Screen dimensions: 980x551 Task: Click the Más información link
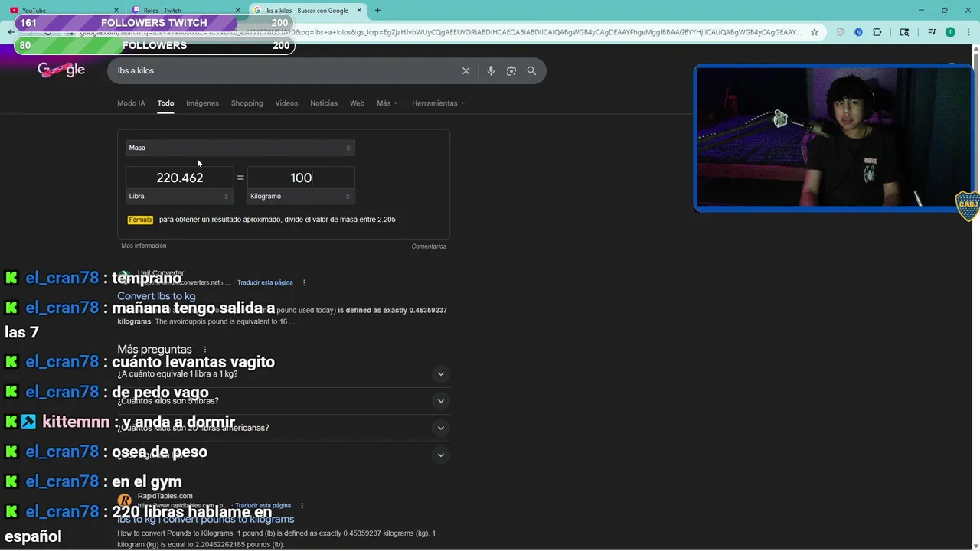(x=144, y=246)
